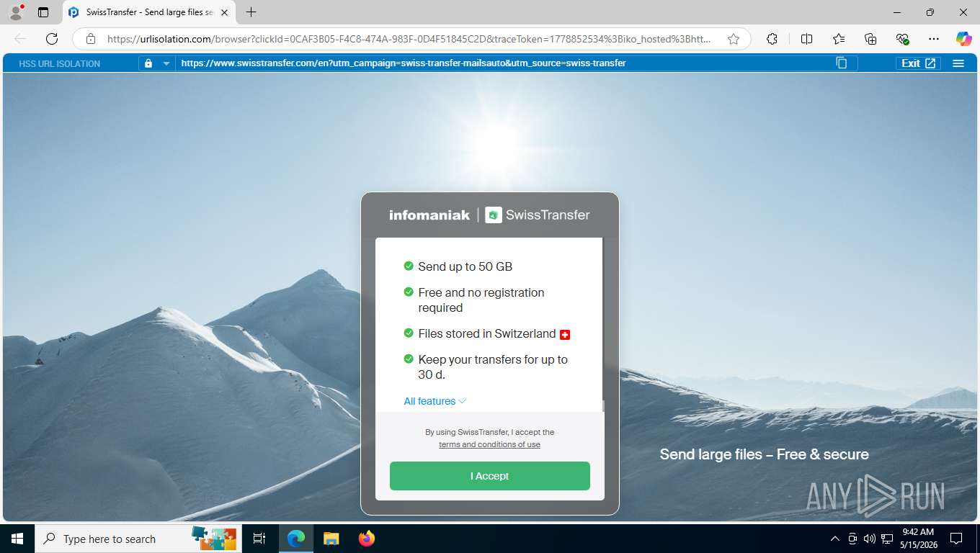
Task: Click the HSS URL ISOLATION label
Action: pyautogui.click(x=59, y=63)
